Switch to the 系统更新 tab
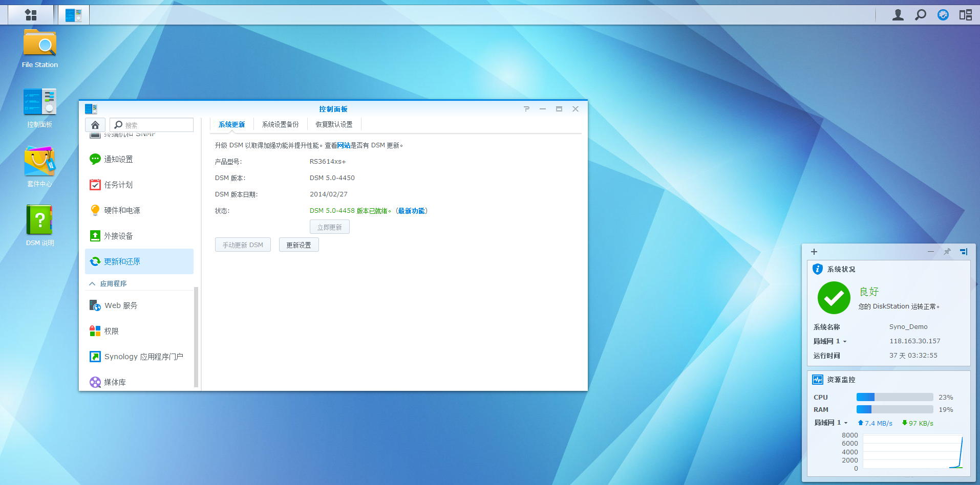Viewport: 980px width, 485px height. [x=231, y=124]
